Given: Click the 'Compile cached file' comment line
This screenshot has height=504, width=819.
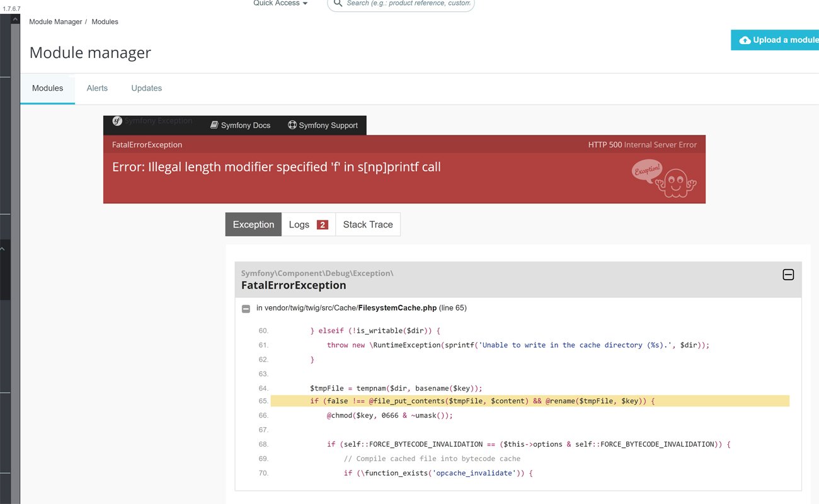Looking at the screenshot, I should pos(432,459).
